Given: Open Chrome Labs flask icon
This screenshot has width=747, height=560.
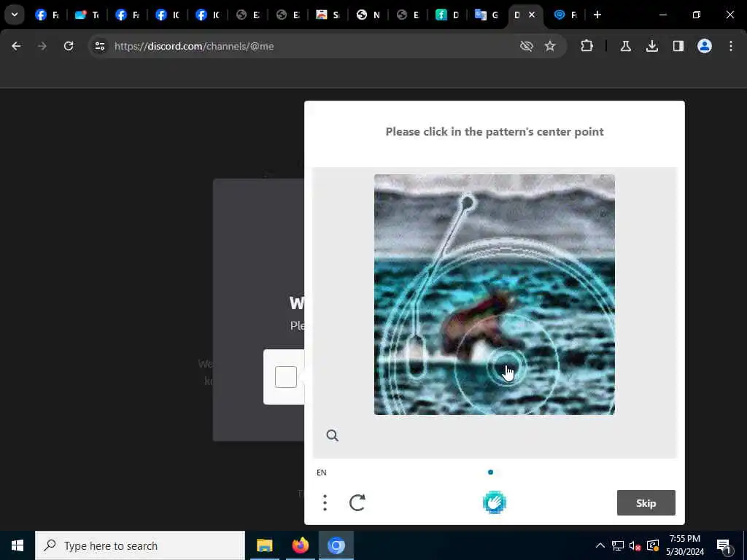Looking at the screenshot, I should pyautogui.click(x=625, y=46).
